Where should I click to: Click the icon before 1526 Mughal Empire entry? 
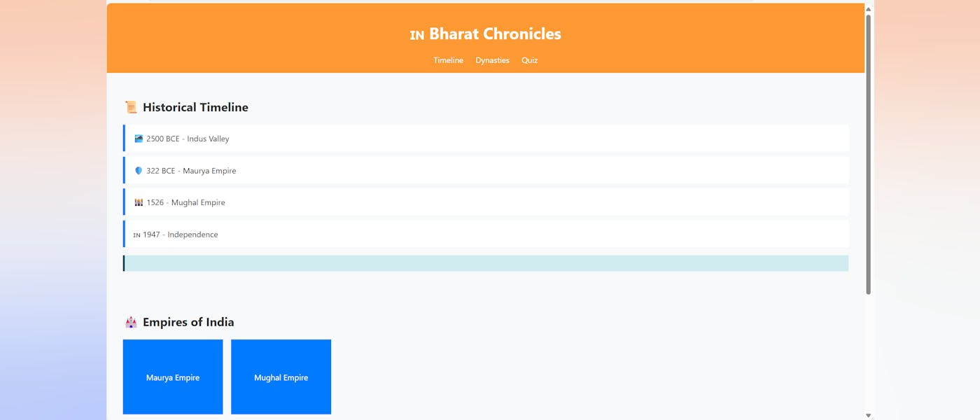[x=139, y=202]
